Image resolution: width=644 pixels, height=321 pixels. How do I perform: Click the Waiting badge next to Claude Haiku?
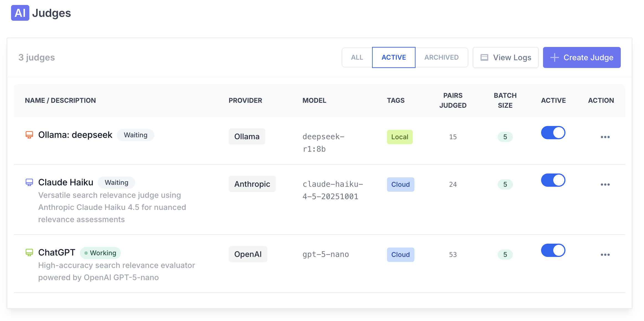point(116,182)
